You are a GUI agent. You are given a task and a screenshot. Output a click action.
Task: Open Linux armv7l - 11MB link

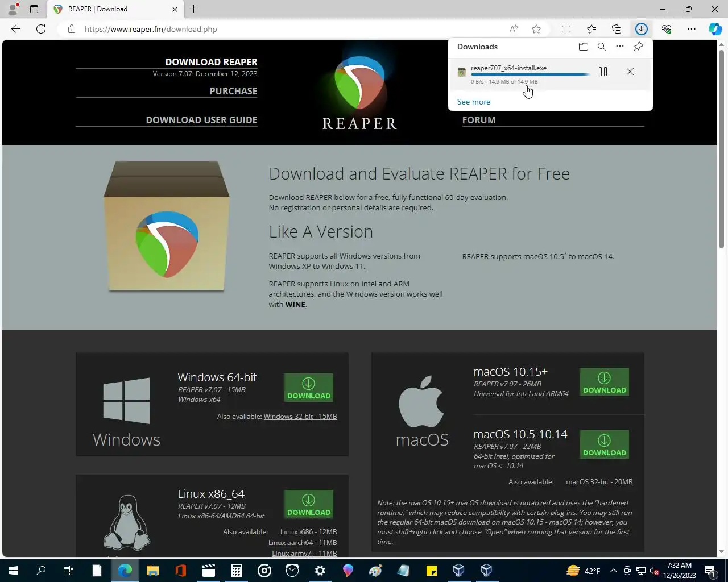[x=304, y=553]
